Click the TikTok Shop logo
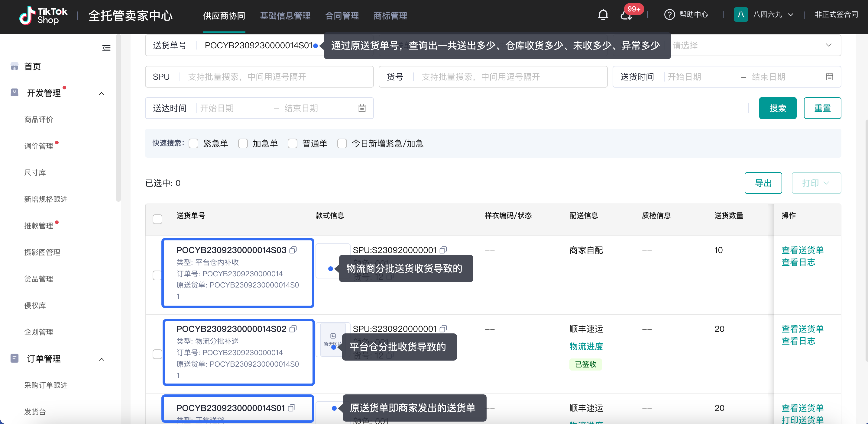 click(43, 15)
